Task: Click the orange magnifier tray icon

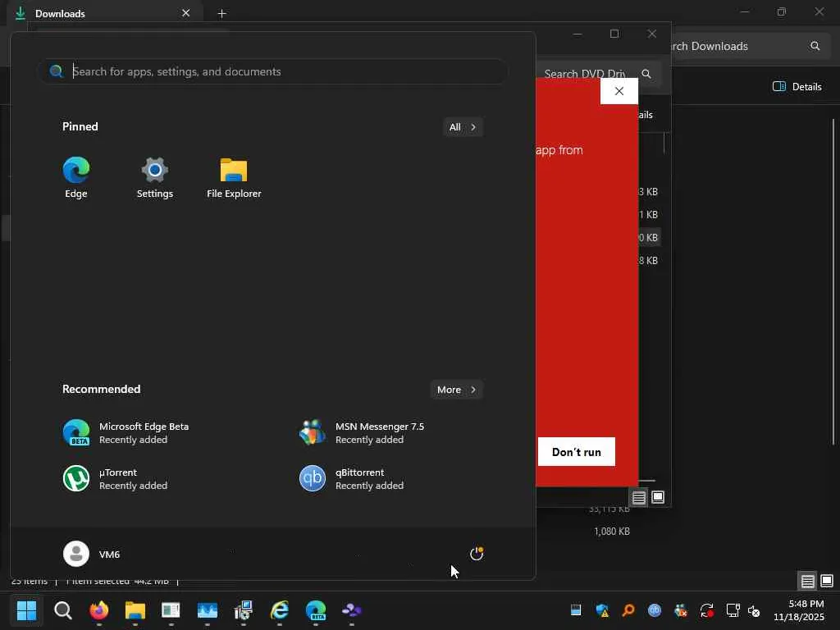Action: point(628,610)
